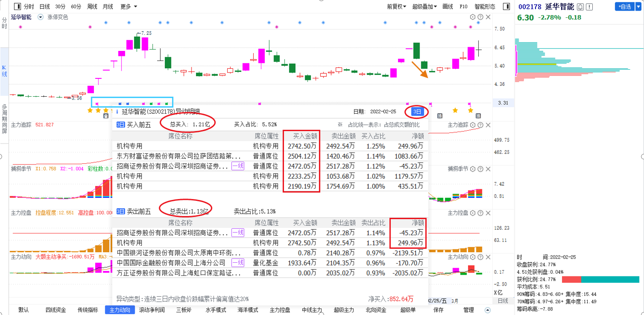Switch chart to 月线 period
Image resolution: width=644 pixels, height=315 pixels.
[108, 6]
